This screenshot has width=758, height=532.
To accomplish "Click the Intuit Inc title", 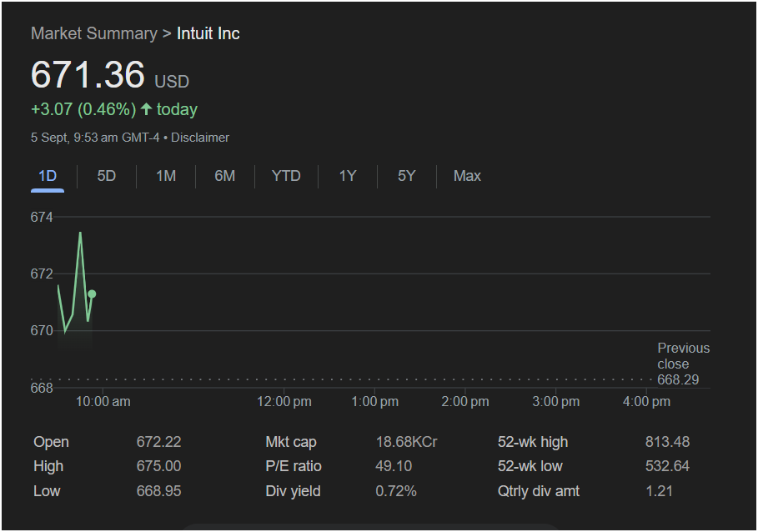I will click(x=208, y=33).
